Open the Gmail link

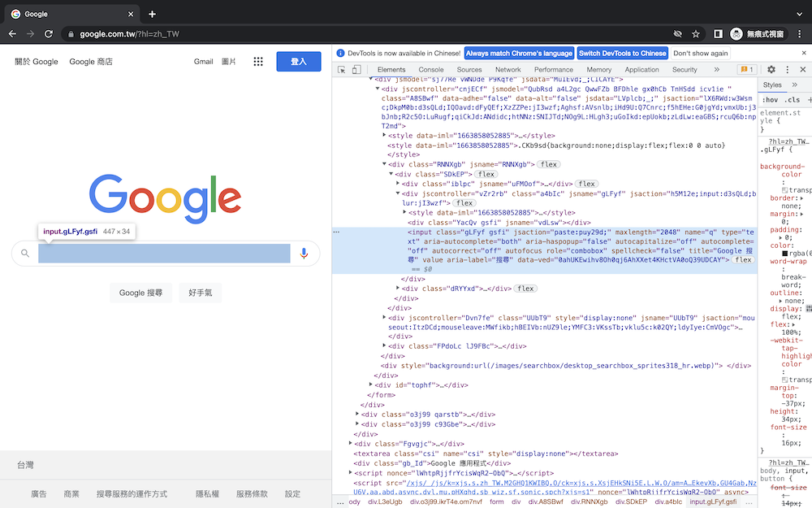pyautogui.click(x=204, y=62)
